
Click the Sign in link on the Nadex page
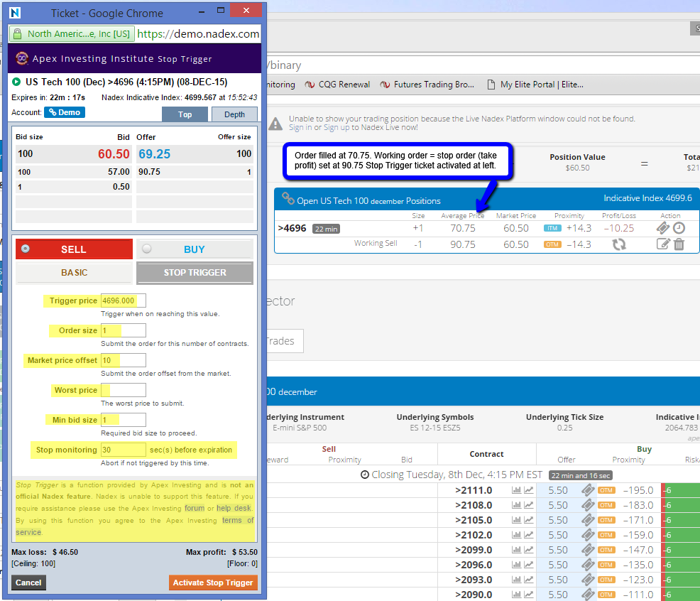300,127
